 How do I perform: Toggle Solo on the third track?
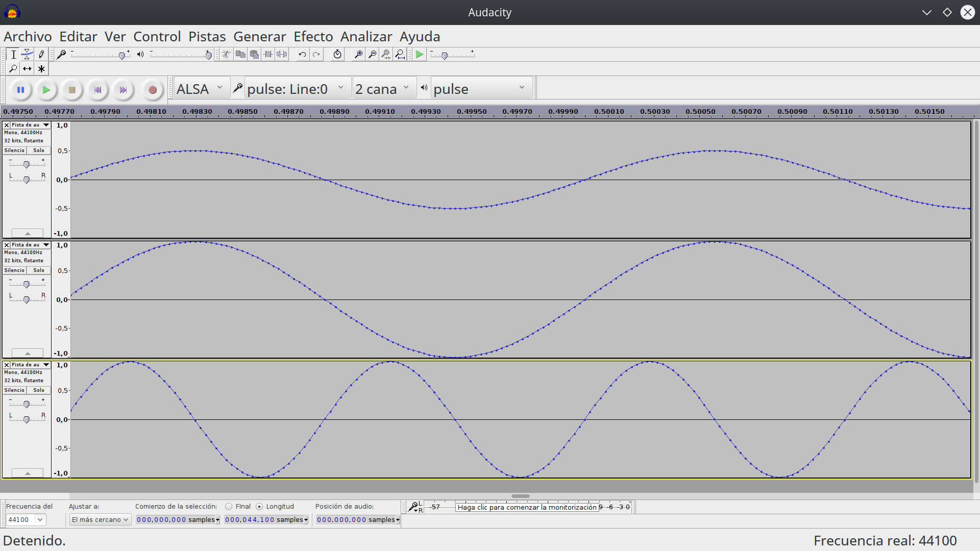pos(39,390)
